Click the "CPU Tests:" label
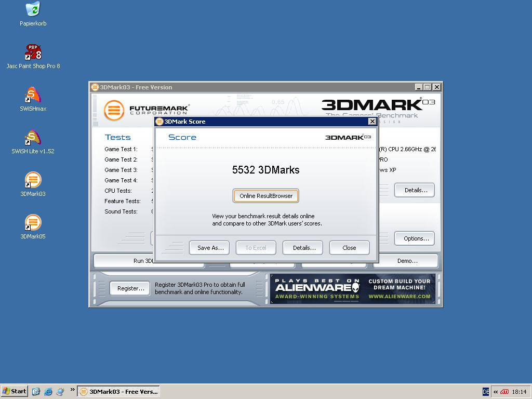 pyautogui.click(x=118, y=191)
